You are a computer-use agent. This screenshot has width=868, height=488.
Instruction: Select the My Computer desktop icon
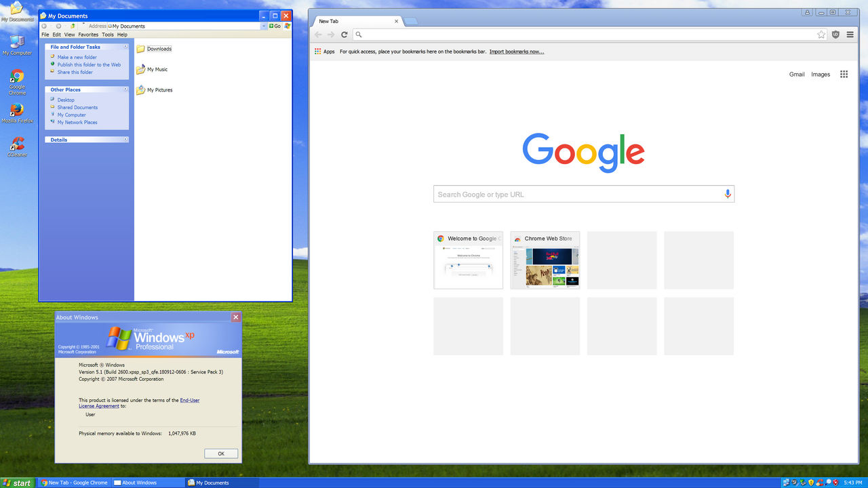[17, 45]
